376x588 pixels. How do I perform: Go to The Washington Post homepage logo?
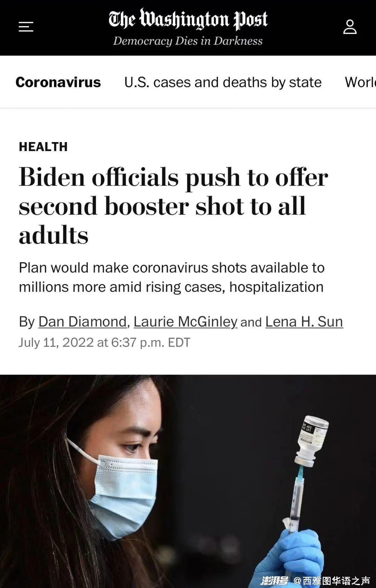pyautogui.click(x=188, y=19)
